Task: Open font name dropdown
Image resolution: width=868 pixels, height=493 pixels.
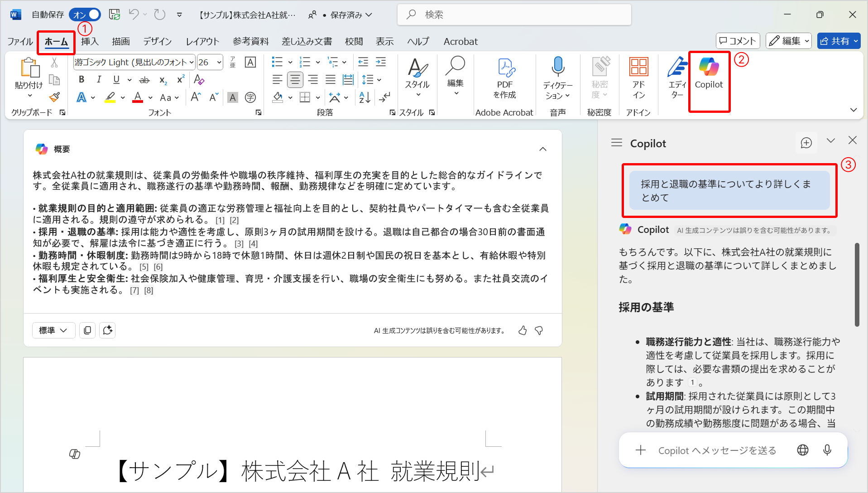Action: 192,62
